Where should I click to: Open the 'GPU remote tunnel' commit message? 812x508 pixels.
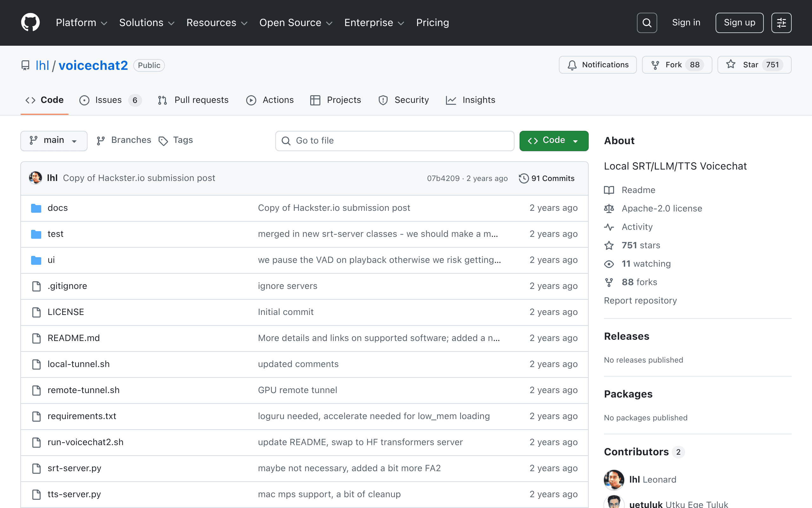point(297,391)
